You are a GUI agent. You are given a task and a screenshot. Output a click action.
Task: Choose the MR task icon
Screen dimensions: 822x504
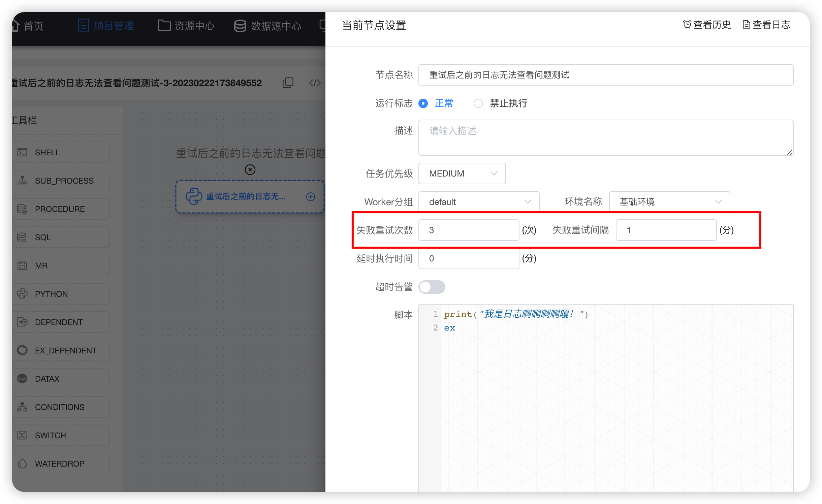pos(22,265)
